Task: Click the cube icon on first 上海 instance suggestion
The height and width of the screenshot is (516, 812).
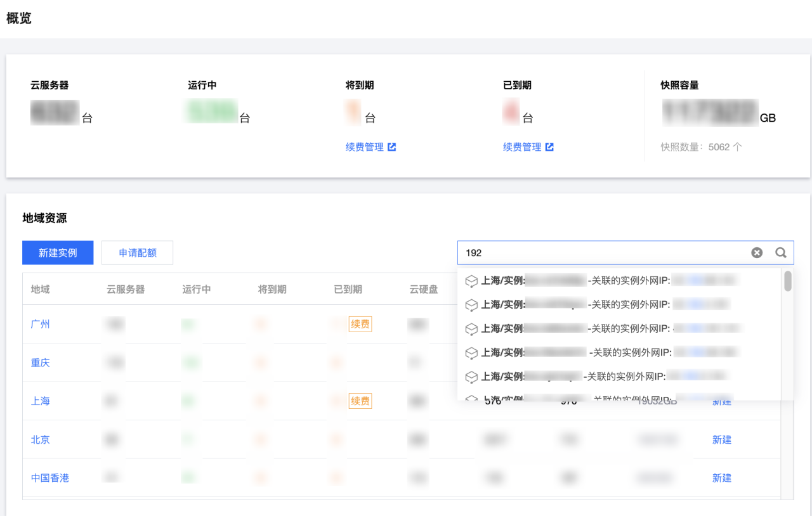Action: [x=472, y=280]
